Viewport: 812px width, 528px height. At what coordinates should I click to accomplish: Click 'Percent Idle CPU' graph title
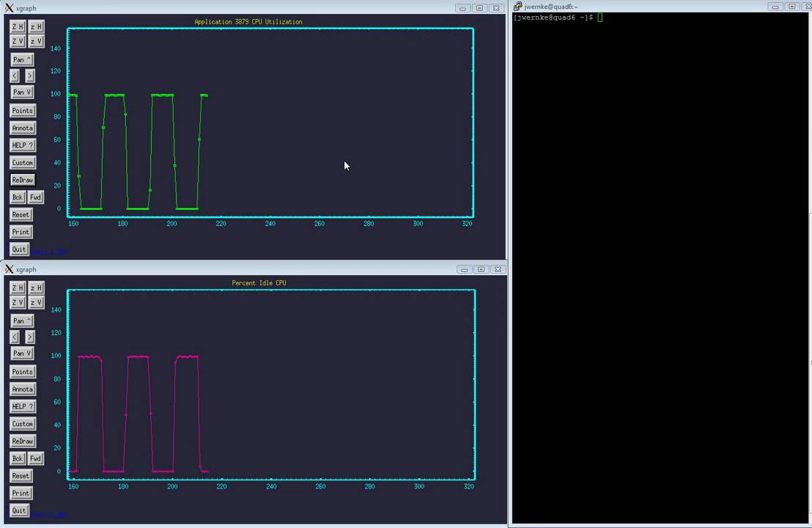click(259, 283)
